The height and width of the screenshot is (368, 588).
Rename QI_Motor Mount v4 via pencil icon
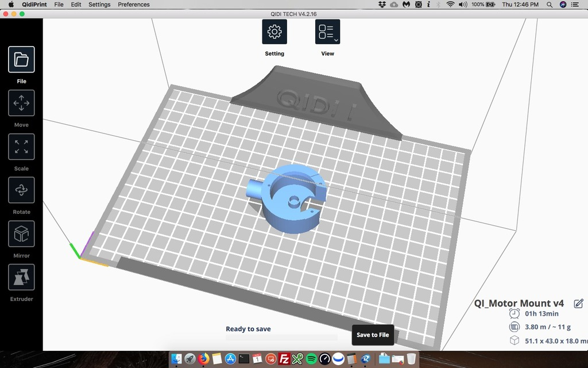[579, 303]
